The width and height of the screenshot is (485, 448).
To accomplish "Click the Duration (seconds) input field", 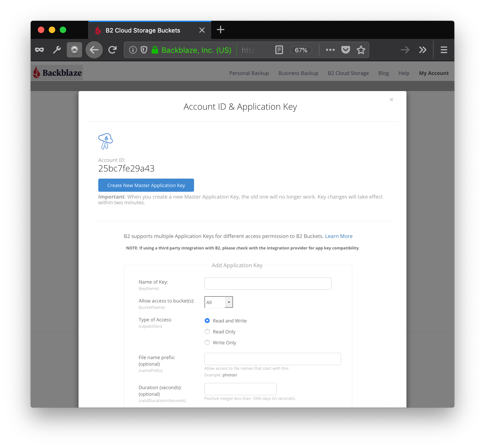I will 241,389.
